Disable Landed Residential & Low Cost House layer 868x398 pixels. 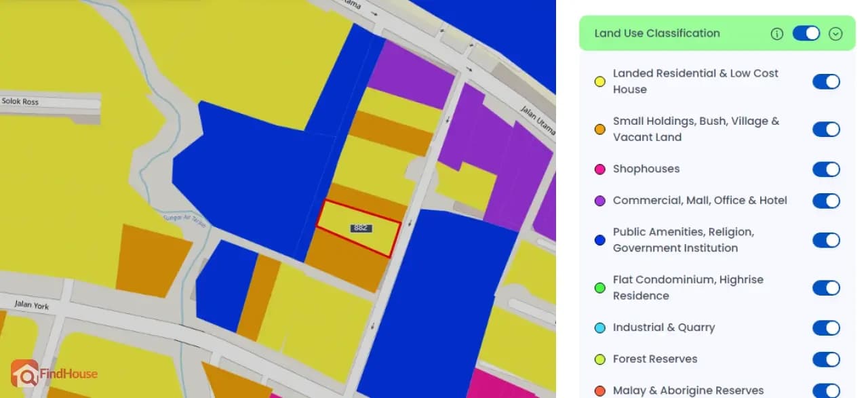(826, 81)
